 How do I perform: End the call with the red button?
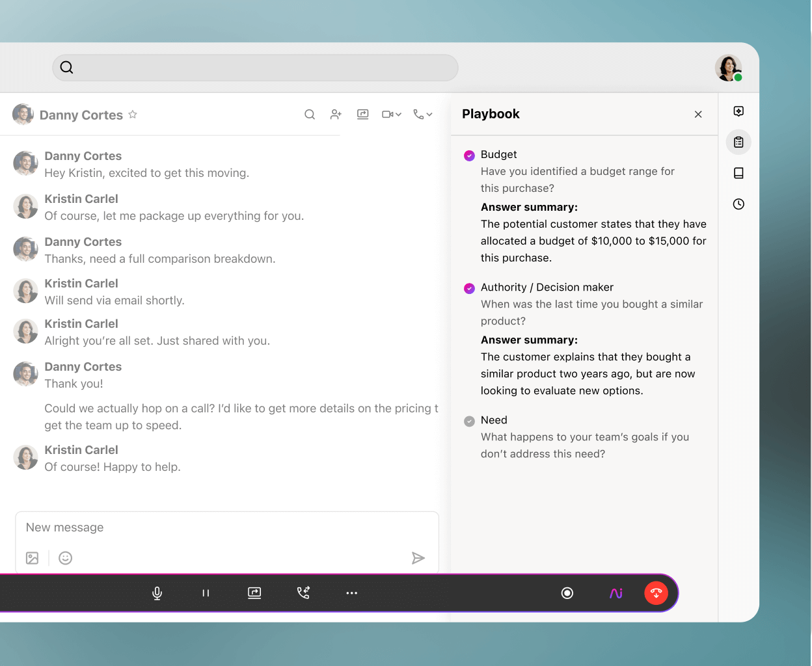[656, 593]
